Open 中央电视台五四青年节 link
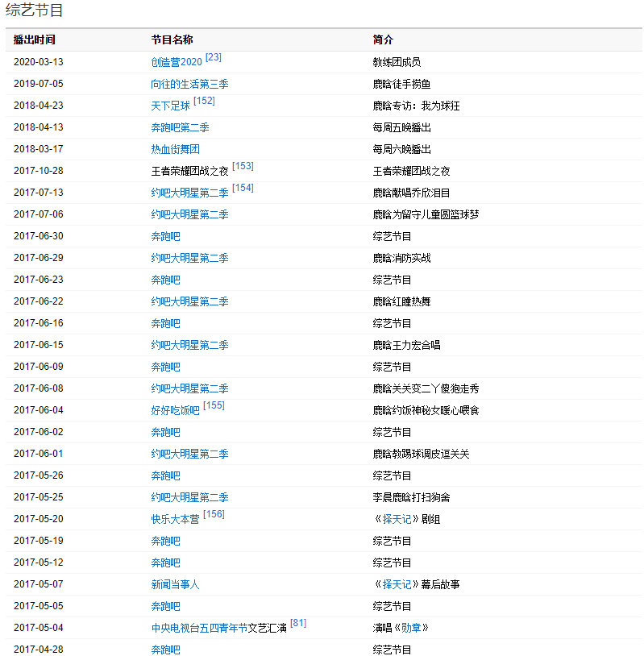This screenshot has width=644, height=656. pyautogui.click(x=199, y=628)
